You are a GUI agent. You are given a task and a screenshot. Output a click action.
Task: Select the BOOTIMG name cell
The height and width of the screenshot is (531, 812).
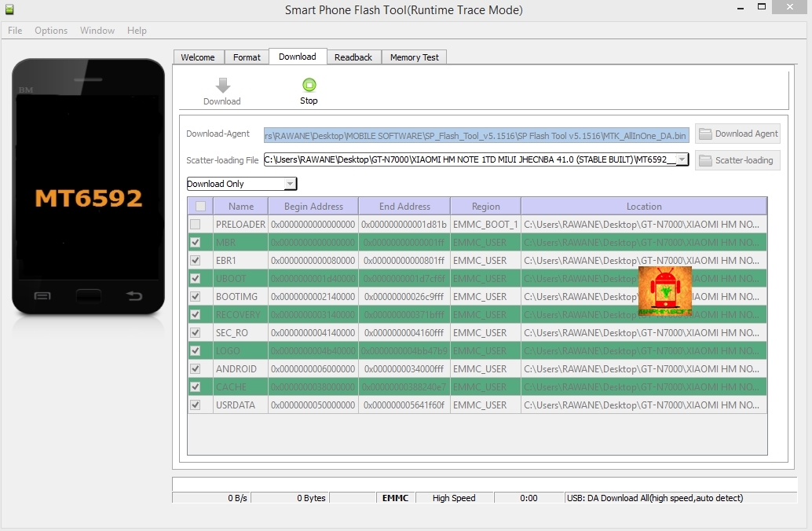tap(241, 297)
